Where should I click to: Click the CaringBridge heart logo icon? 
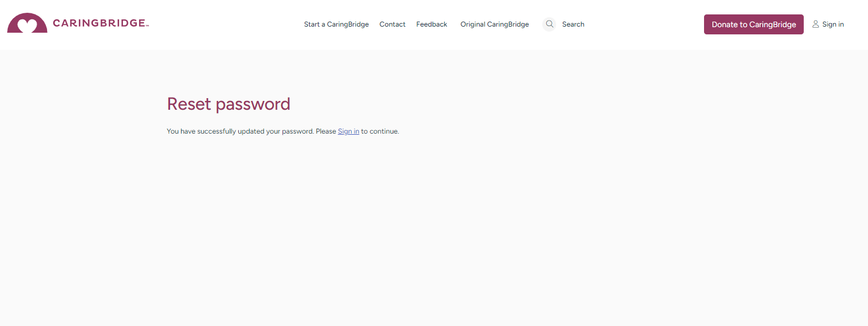coord(27,23)
